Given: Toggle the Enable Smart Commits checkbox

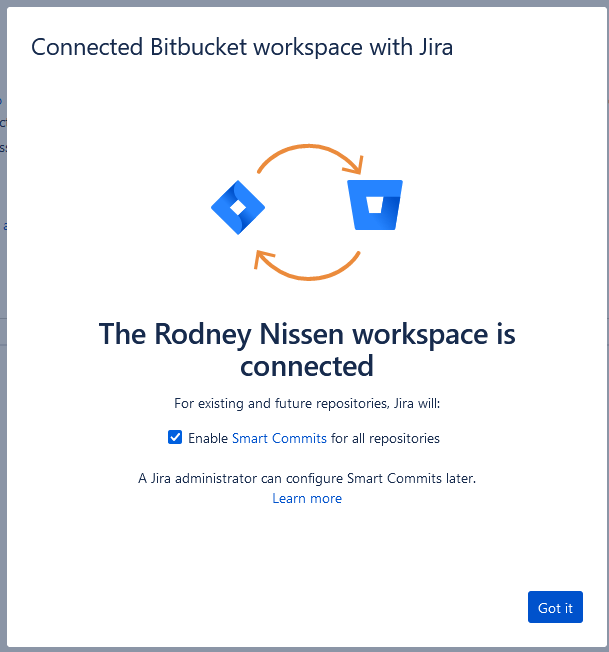Looking at the screenshot, I should [175, 438].
